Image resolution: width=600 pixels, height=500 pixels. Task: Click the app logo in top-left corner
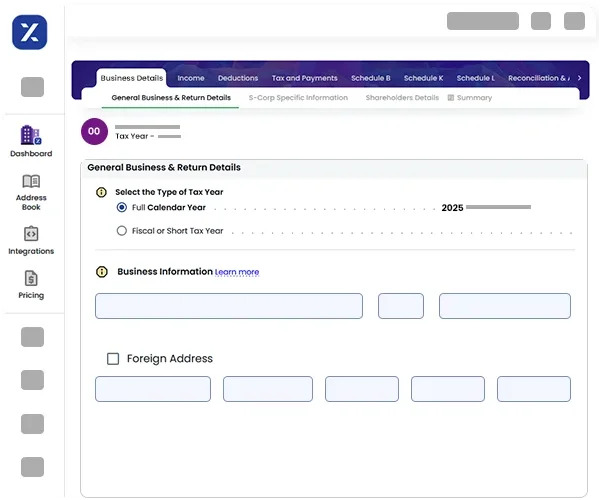click(x=30, y=31)
